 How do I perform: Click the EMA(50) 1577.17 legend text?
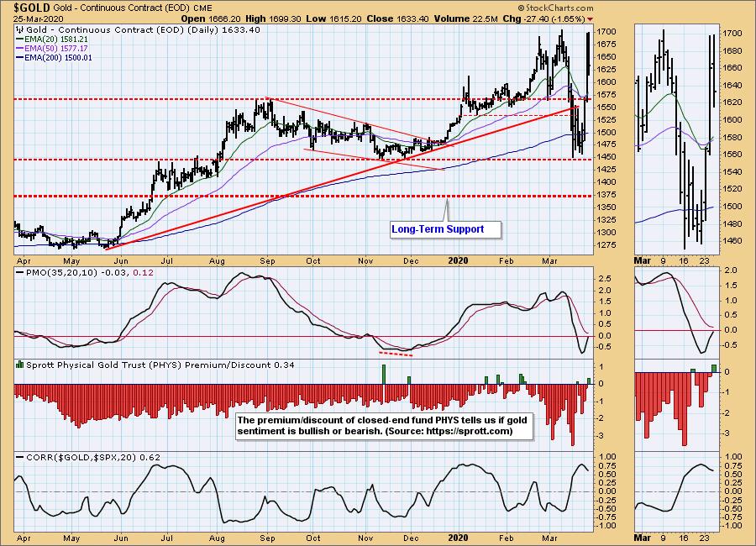(x=56, y=48)
